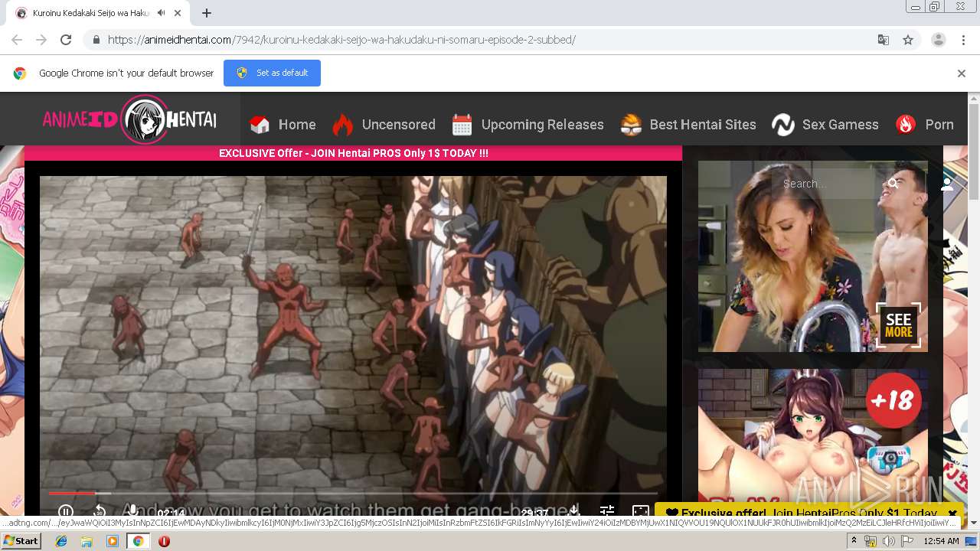The height and width of the screenshot is (551, 980).
Task: Launch Internet Explorer from the taskbar
Action: [x=61, y=541]
